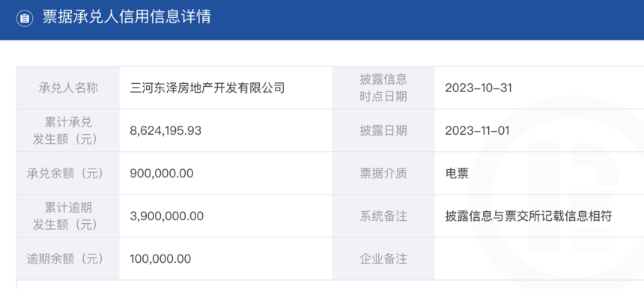Click the 披露日期 label

point(383,131)
